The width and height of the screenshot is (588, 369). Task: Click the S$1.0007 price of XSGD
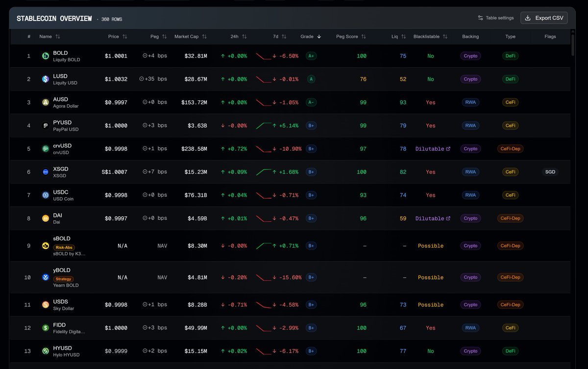[x=114, y=172]
